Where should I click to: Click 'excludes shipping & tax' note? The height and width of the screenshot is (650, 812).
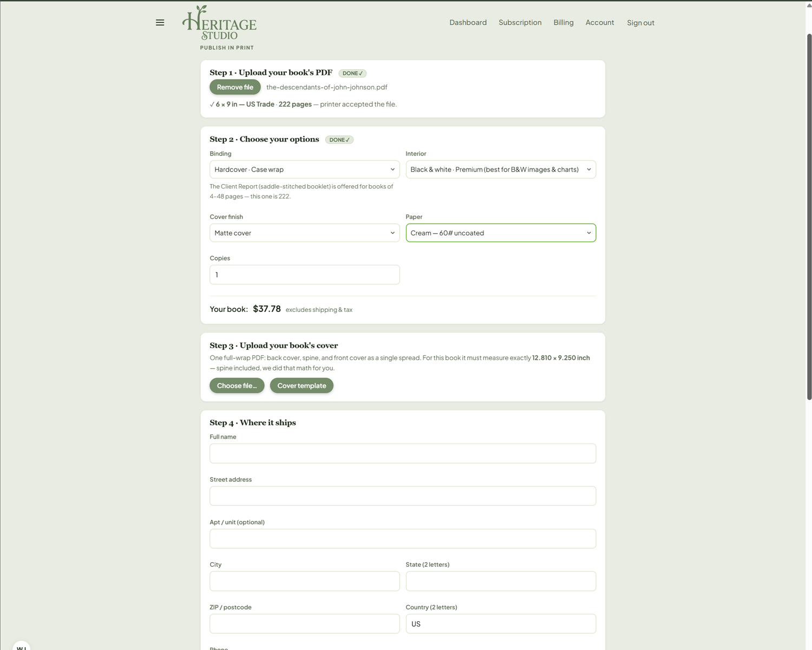coord(319,310)
